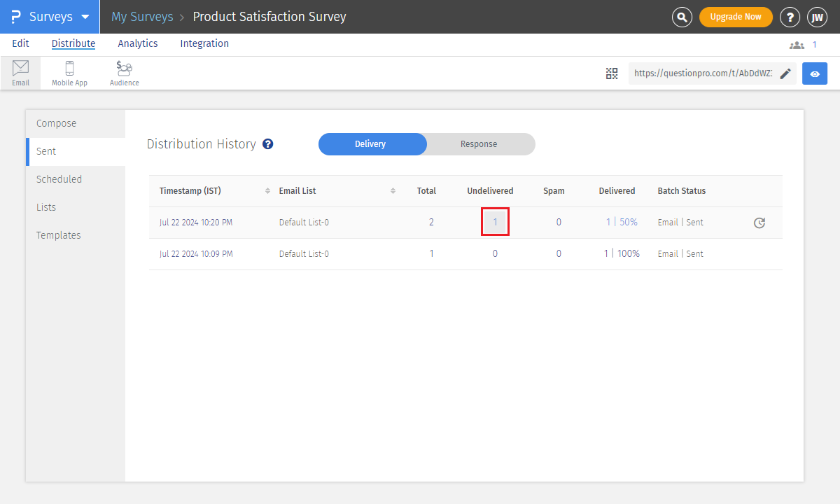Click the Upgrade Now button

736,16
